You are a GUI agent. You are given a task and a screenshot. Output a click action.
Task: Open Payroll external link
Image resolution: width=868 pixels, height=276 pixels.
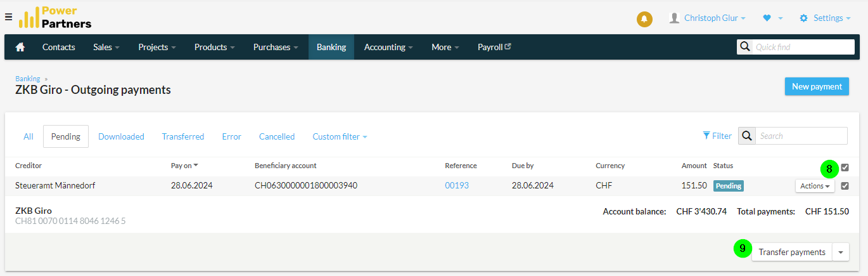tap(494, 47)
